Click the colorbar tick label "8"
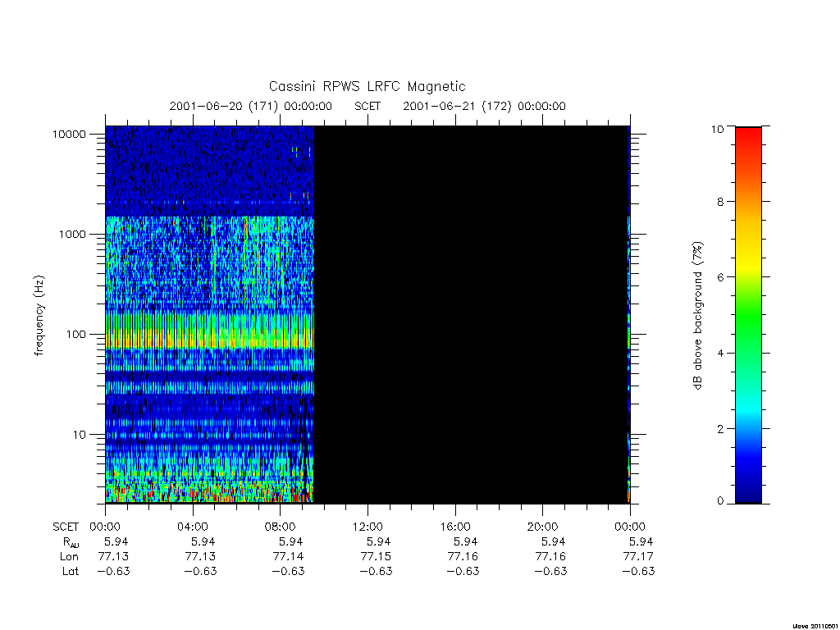 (720, 202)
